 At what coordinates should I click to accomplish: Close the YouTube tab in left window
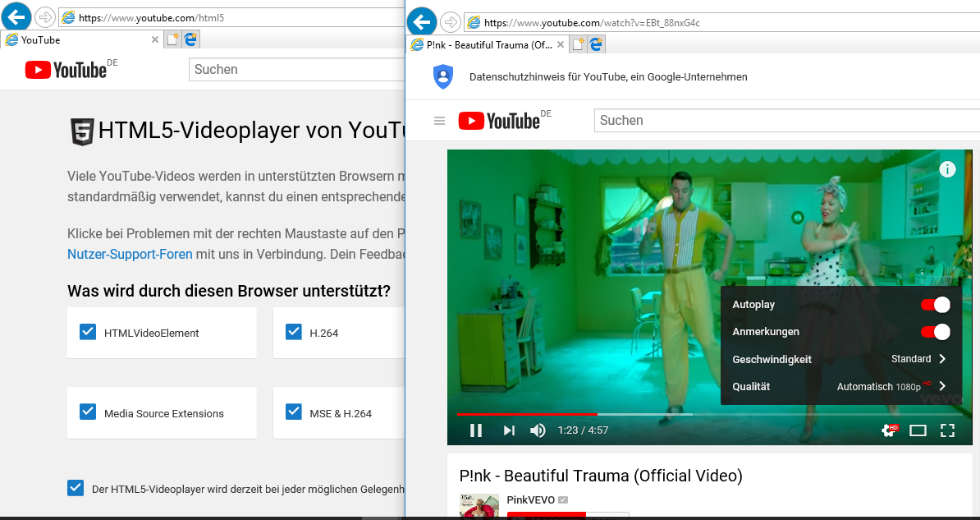click(x=155, y=39)
